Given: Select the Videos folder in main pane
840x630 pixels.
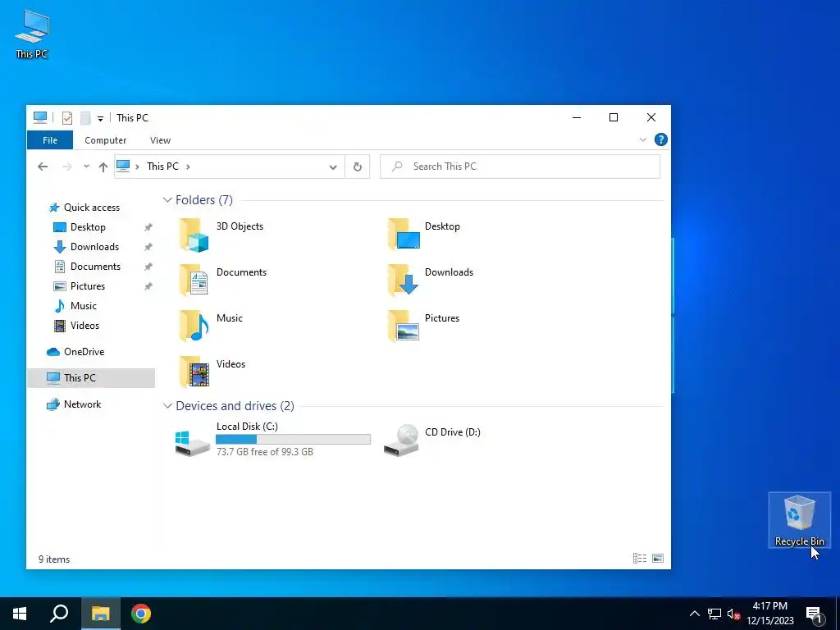Looking at the screenshot, I should pyautogui.click(x=194, y=372).
